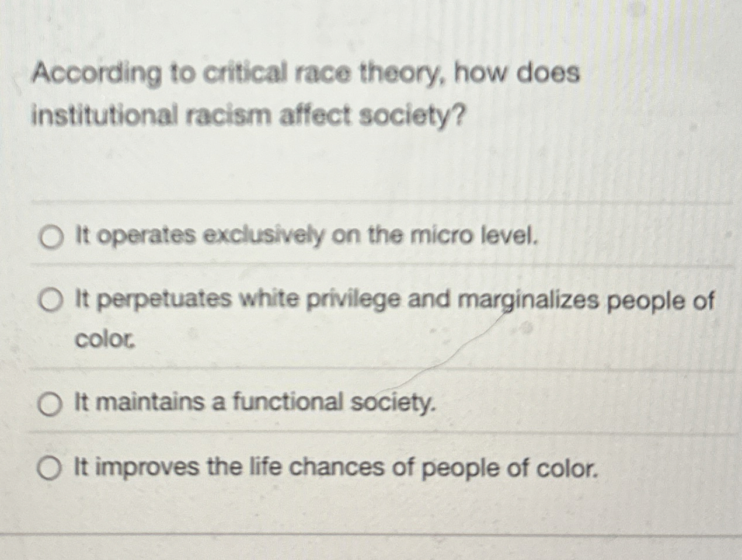
Task: Choose the white privilege answer option
Action: point(50,301)
